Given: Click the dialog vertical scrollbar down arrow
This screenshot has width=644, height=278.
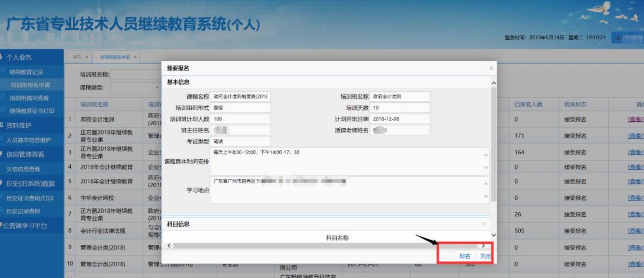Looking at the screenshot, I should click(493, 236).
